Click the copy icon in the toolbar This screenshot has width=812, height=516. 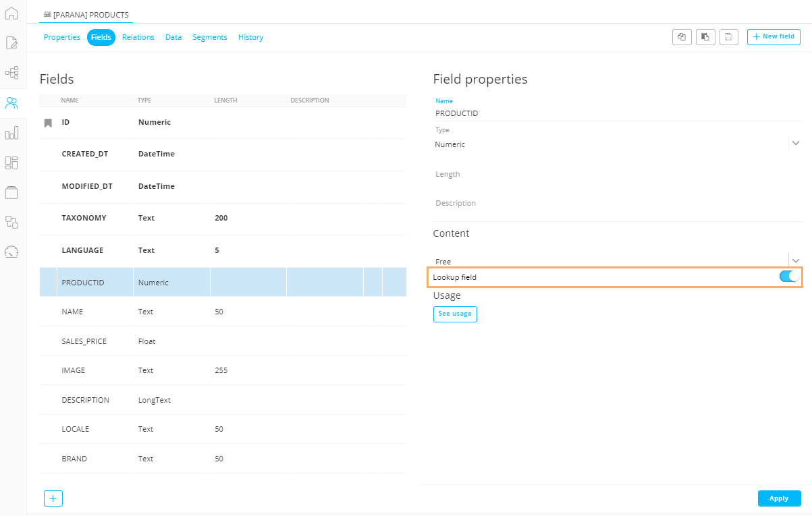click(682, 37)
